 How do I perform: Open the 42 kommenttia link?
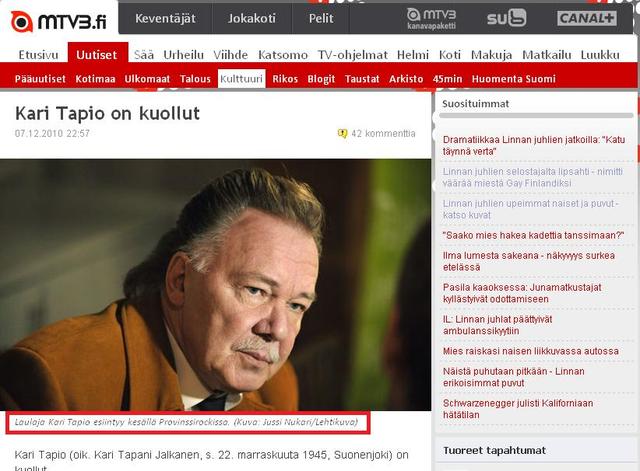[x=383, y=133]
